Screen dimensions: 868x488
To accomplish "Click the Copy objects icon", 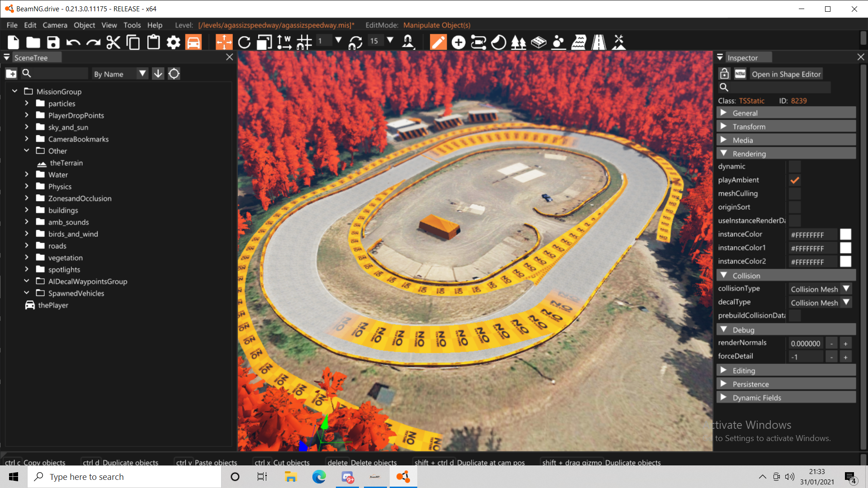I will click(133, 42).
